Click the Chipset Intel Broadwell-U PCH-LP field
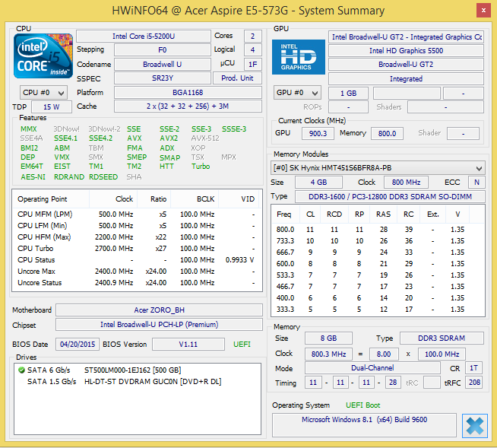Image resolution: width=497 pixels, height=448 pixels. pos(159,325)
